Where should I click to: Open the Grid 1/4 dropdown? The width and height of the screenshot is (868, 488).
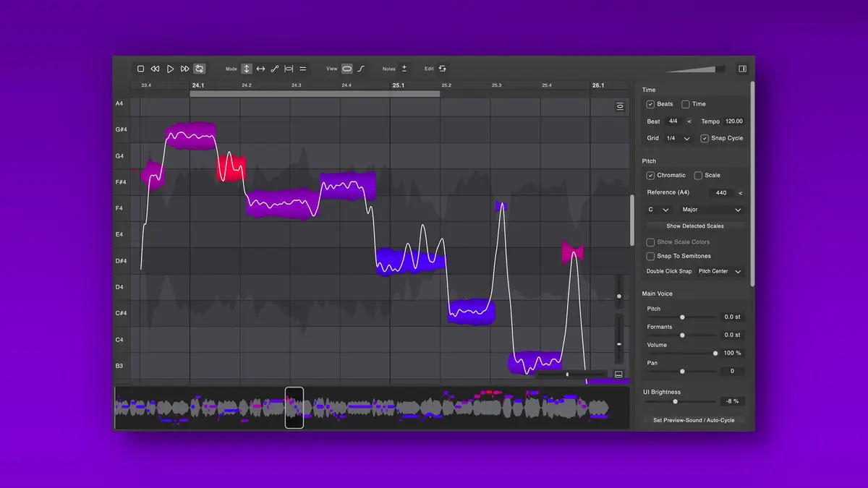coord(678,138)
